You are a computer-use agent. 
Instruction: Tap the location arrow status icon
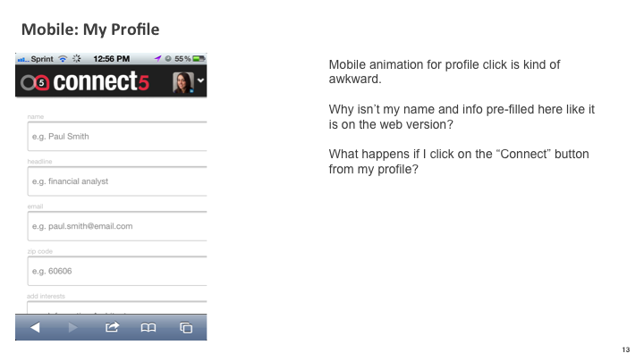(157, 59)
